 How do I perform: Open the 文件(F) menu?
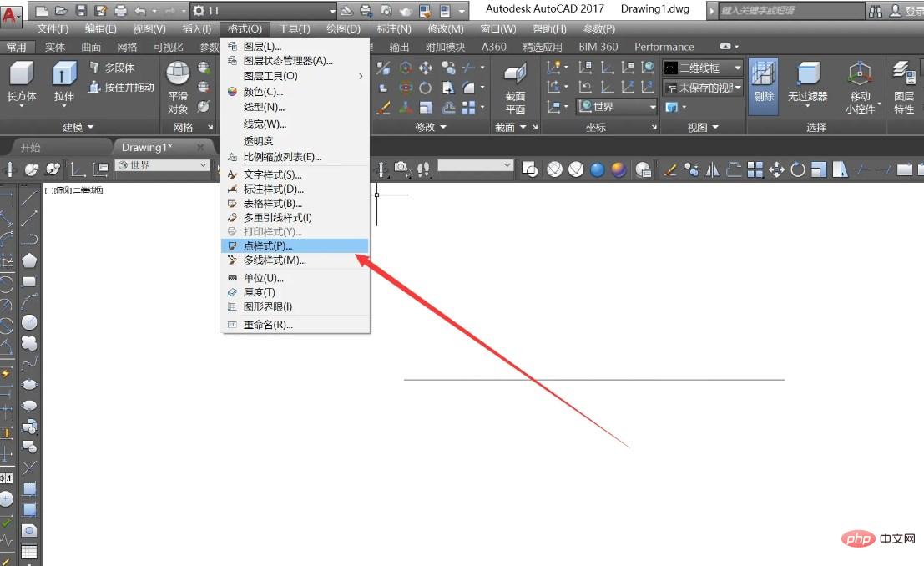pyautogui.click(x=53, y=29)
